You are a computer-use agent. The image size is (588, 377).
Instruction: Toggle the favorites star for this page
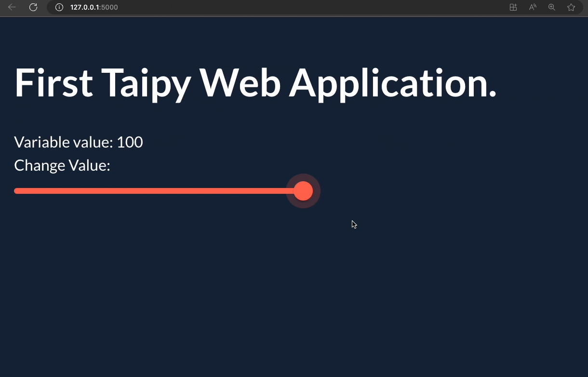click(x=571, y=7)
